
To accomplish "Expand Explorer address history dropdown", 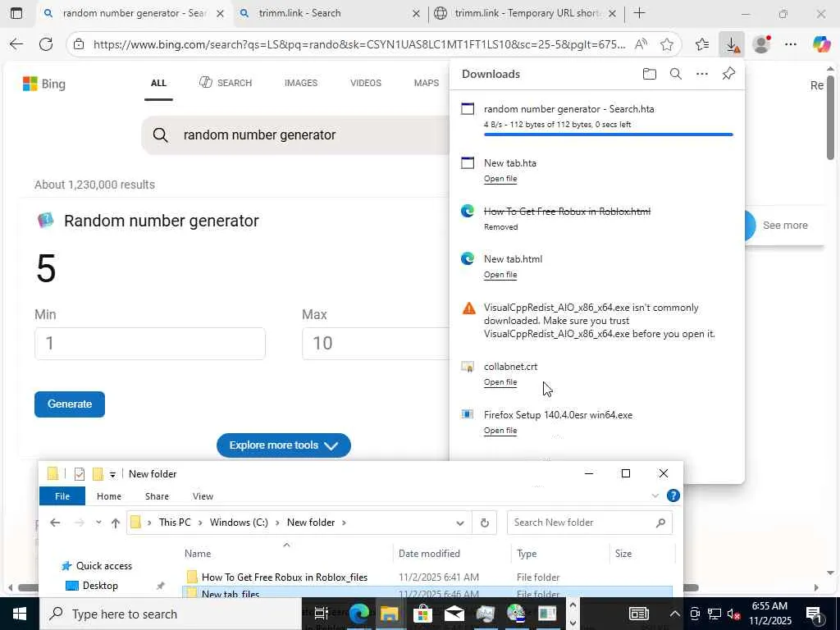I will (459, 523).
